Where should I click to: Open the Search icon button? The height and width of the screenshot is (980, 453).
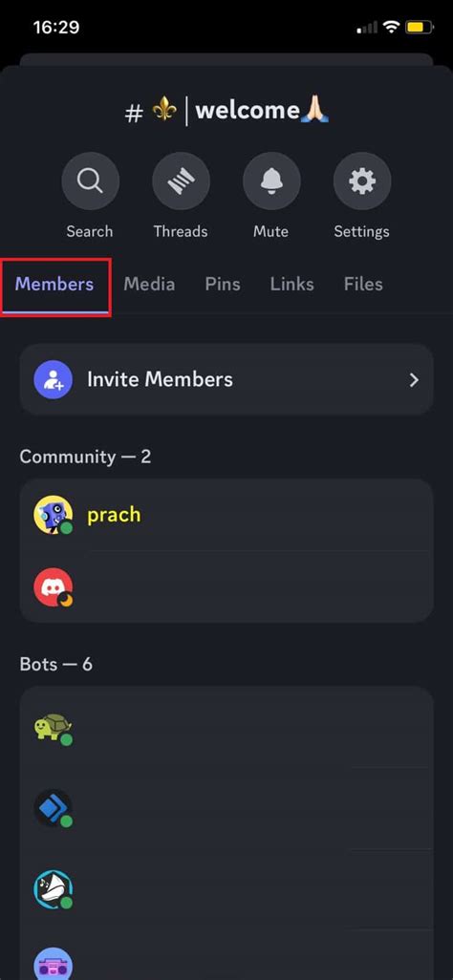pyautogui.click(x=90, y=181)
